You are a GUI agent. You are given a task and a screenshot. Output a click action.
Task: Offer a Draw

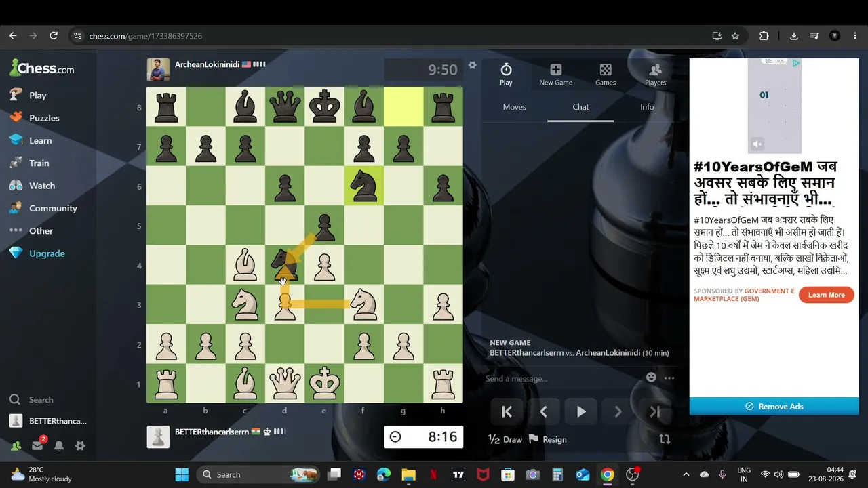point(505,439)
